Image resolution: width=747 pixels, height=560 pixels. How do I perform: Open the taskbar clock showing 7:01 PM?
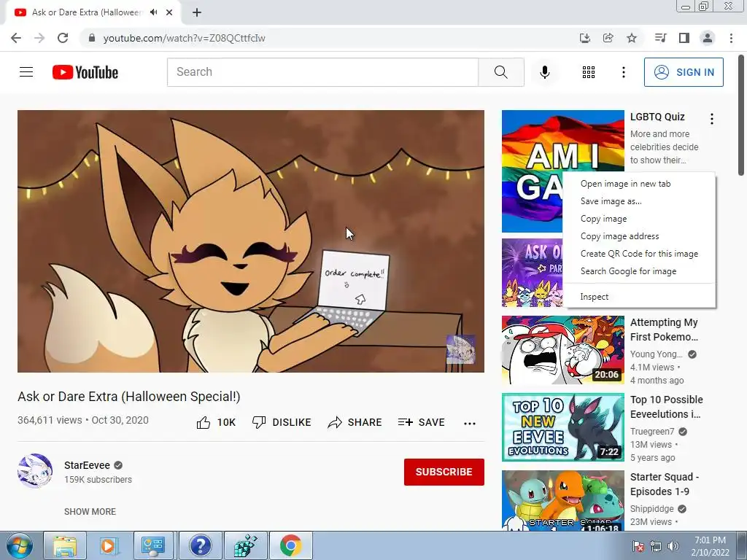pyautogui.click(x=710, y=546)
